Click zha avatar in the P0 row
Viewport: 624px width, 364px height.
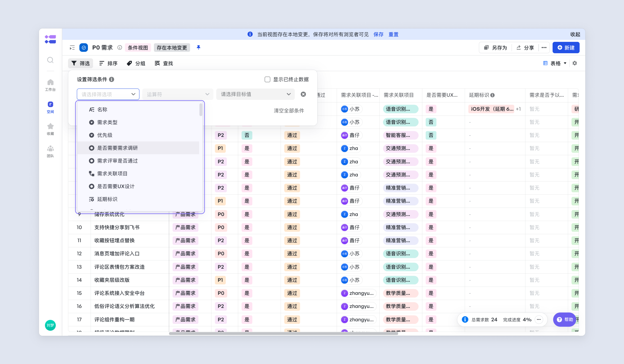click(x=344, y=214)
